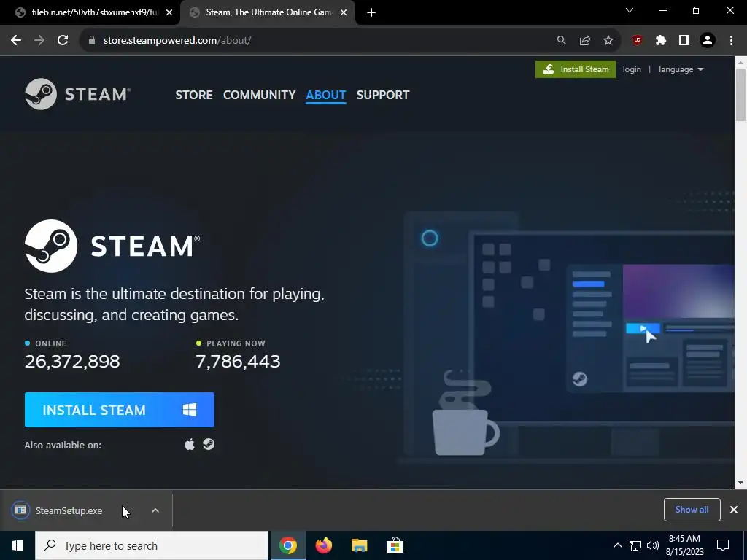Screen dimensions: 747x560
Task: Click the page vertical scrollbar thumb
Action: tap(740, 95)
